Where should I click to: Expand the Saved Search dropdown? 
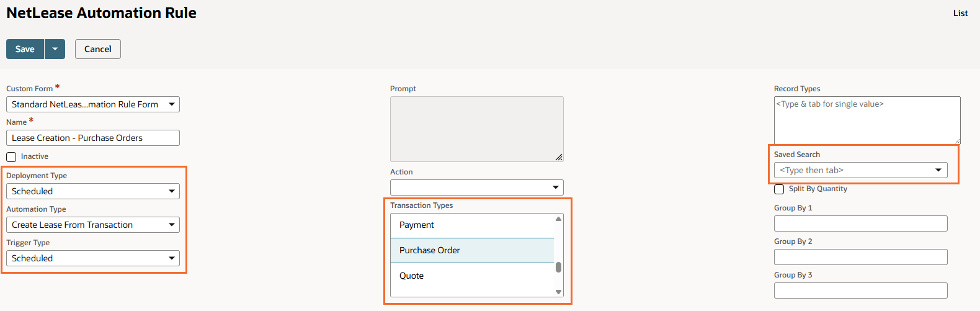coord(938,170)
